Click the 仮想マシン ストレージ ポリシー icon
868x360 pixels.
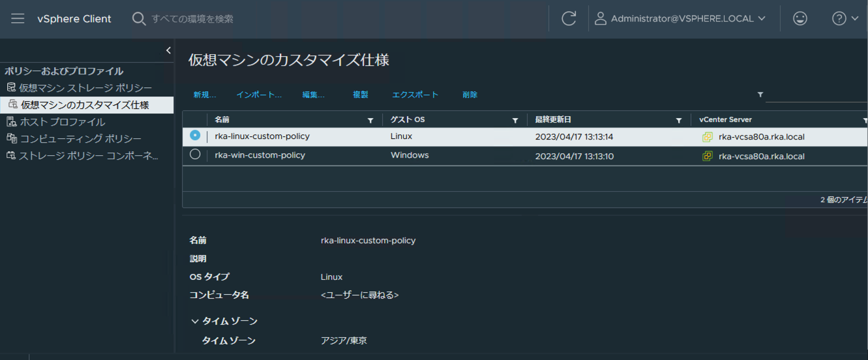click(x=10, y=87)
